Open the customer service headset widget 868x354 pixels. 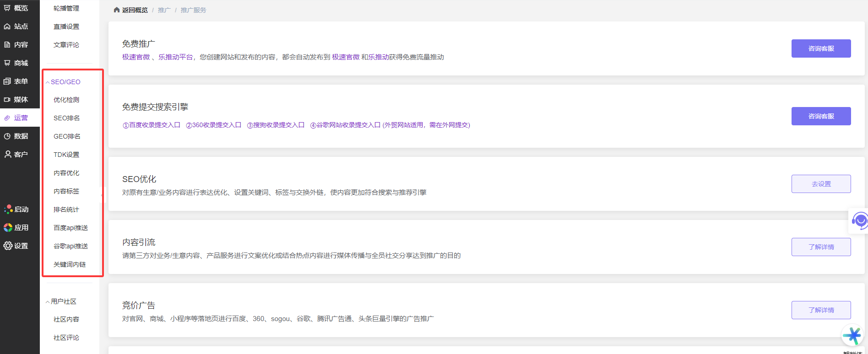[860, 221]
